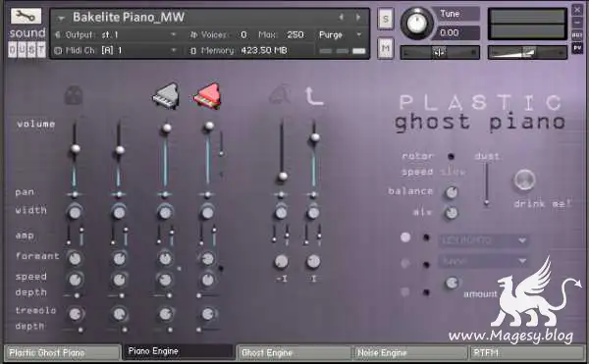Go to previous instrument preset arrow
Viewport: 589px width, 364px height.
click(341, 18)
